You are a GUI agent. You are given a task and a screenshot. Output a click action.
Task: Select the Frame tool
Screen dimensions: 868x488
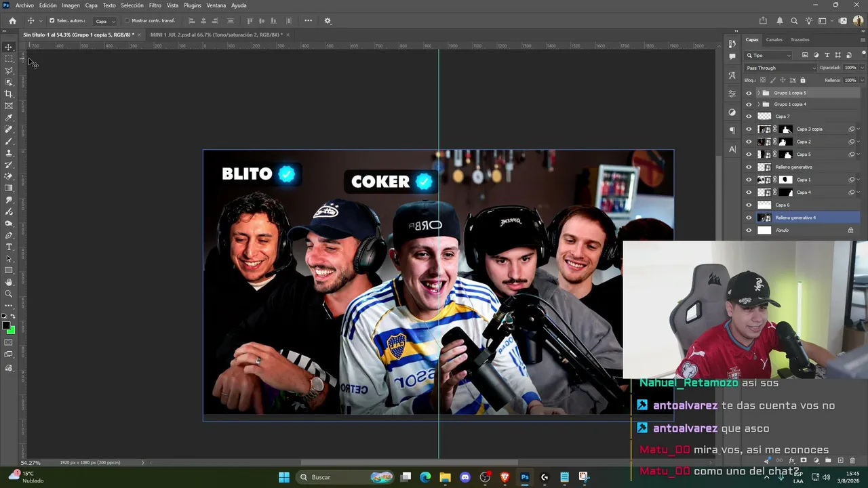tap(9, 106)
